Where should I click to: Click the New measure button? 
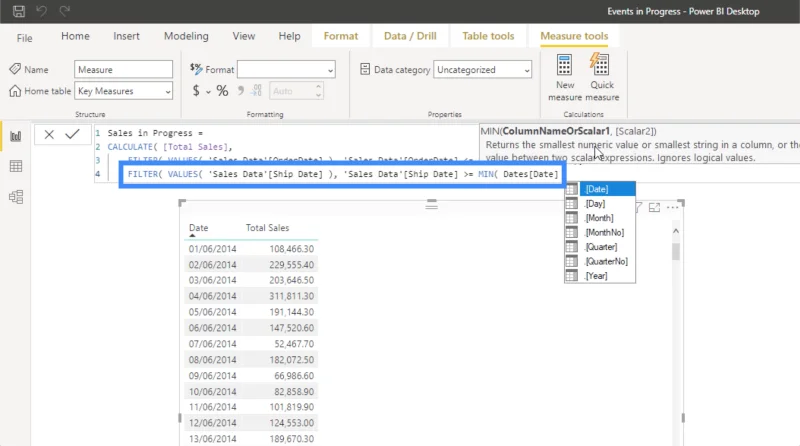pyautogui.click(x=564, y=77)
